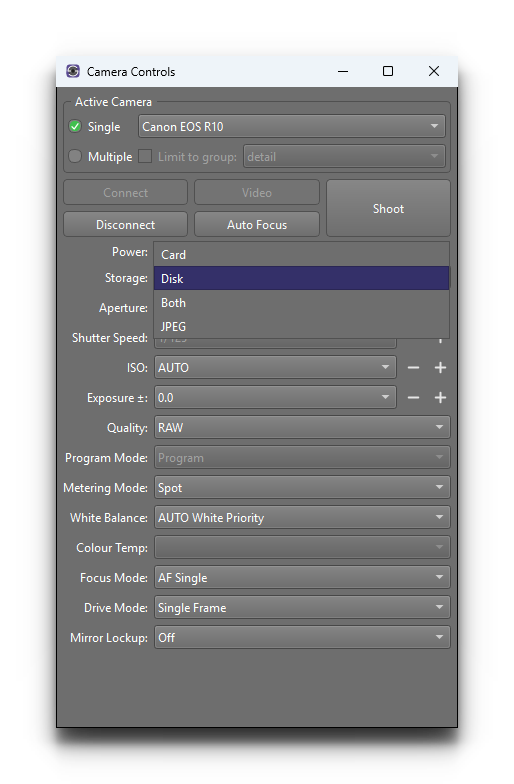This screenshot has width=514, height=784.
Task: Click the Power label
Action: coord(130,252)
